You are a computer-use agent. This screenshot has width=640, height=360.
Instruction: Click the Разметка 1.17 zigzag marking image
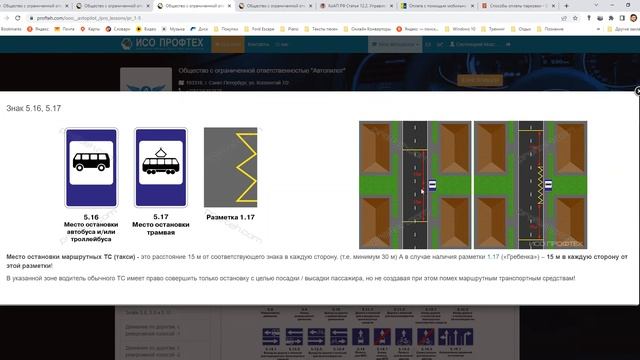coord(231,167)
